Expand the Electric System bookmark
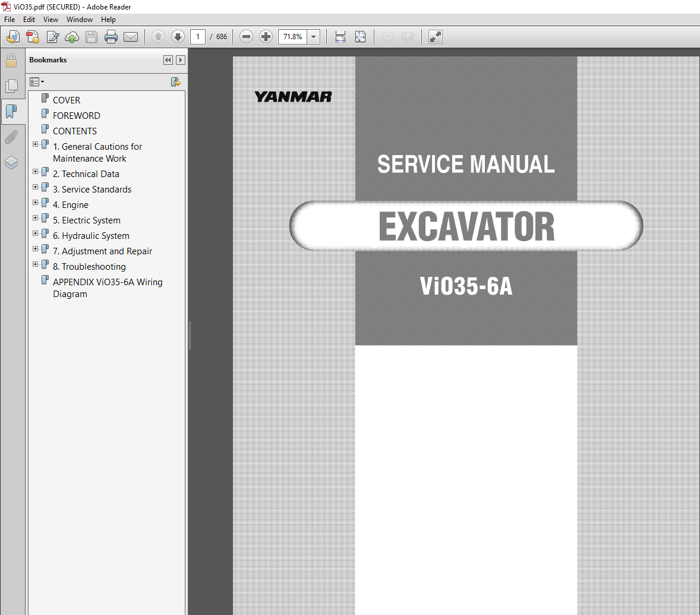This screenshot has height=615, width=700. pos(35,218)
